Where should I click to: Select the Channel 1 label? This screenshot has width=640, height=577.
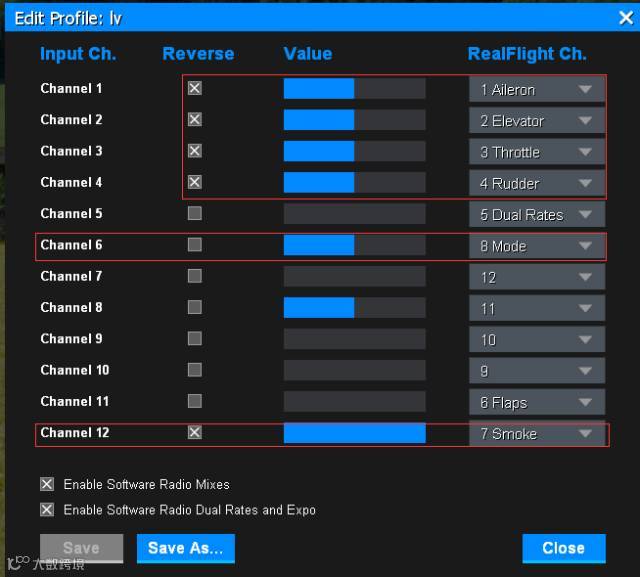click(x=71, y=88)
